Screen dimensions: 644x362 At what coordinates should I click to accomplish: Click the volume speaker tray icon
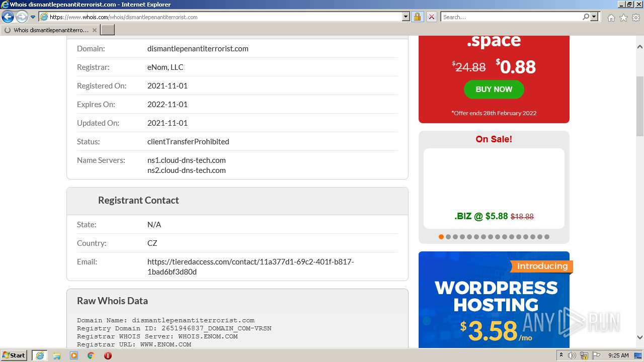572,355
